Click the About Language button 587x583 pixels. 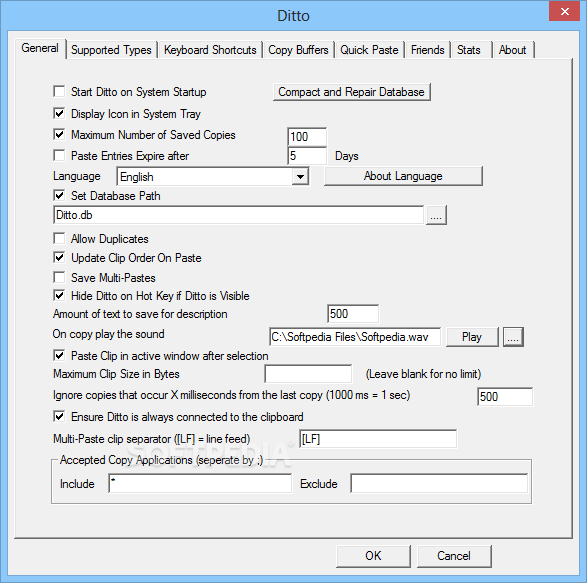pyautogui.click(x=403, y=176)
